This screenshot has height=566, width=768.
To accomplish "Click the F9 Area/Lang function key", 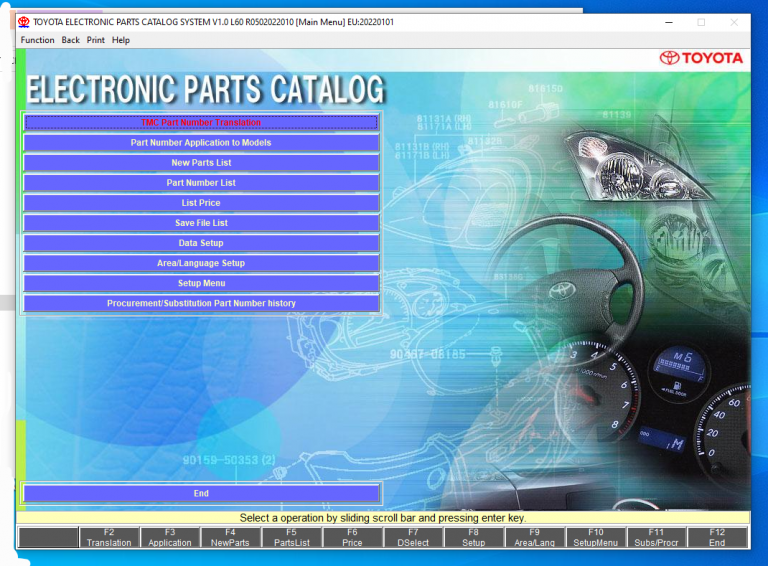I will (535, 537).
